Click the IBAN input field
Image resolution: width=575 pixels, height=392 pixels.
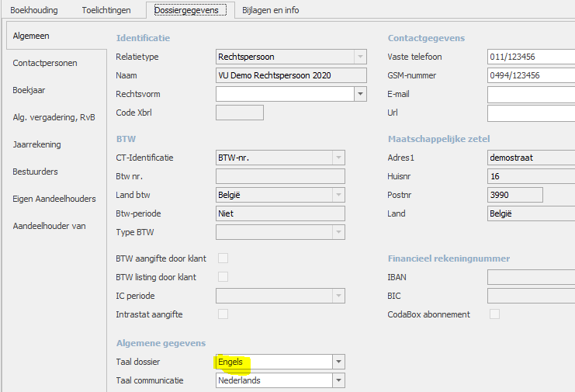pos(531,277)
